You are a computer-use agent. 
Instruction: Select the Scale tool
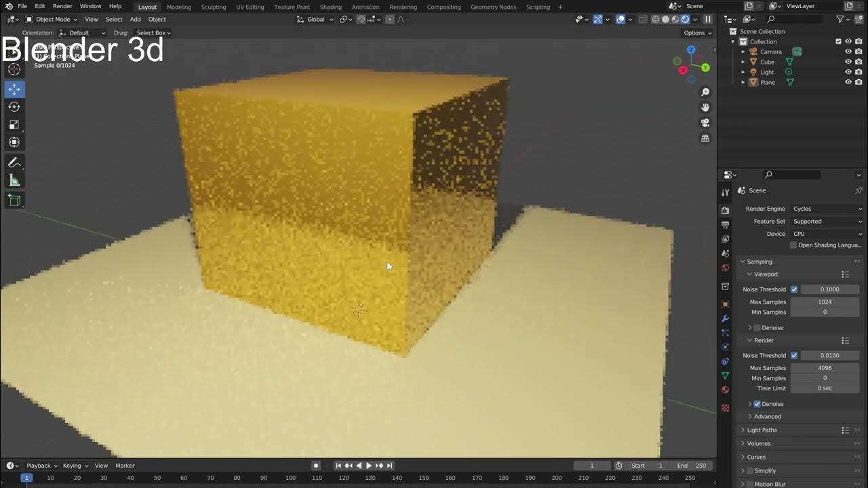(x=14, y=125)
